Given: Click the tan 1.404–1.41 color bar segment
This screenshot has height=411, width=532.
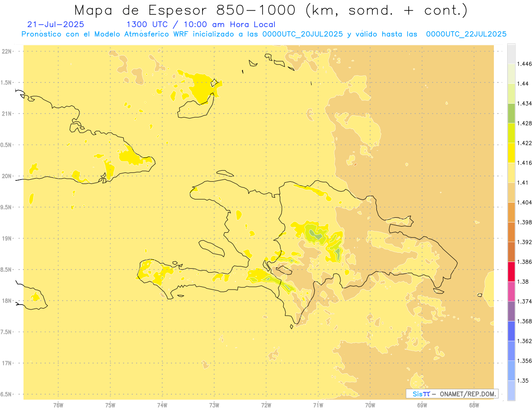Looking at the screenshot, I should pyautogui.click(x=511, y=192).
